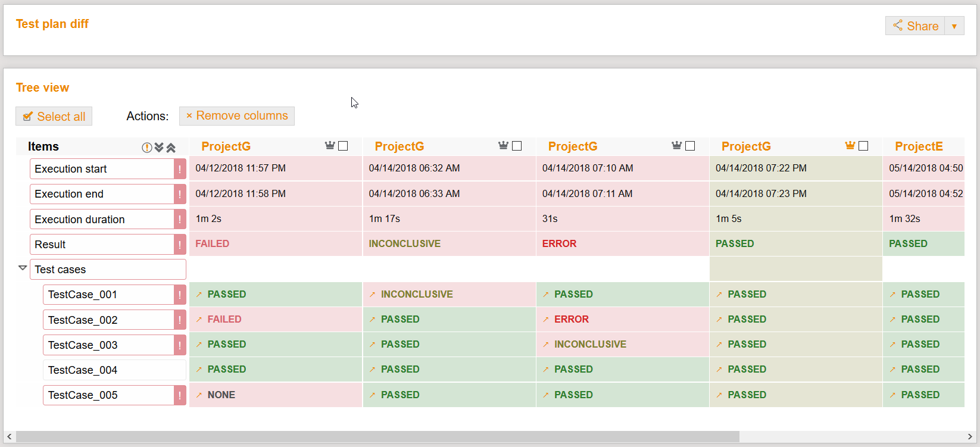This screenshot has height=447, width=980.
Task: Open the ProjectE column header link
Action: point(919,146)
